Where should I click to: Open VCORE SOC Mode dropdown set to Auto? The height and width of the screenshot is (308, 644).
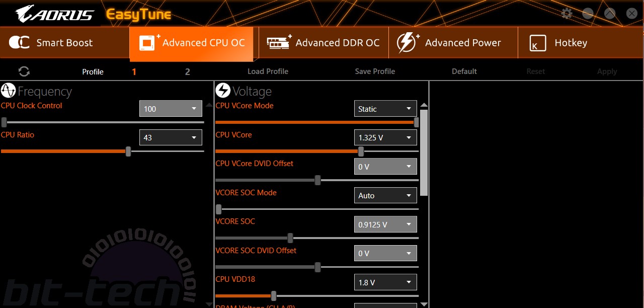coord(385,195)
